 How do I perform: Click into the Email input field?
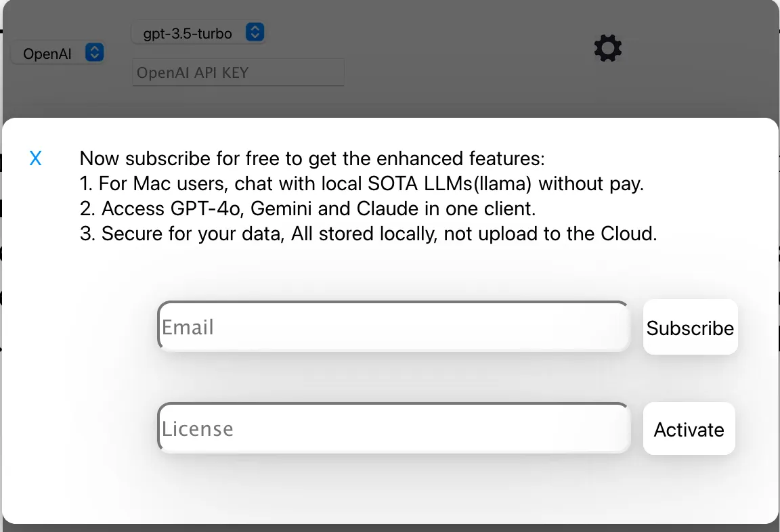393,327
